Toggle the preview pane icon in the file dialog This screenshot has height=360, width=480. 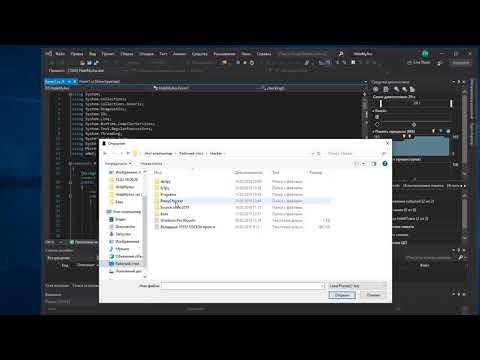374,164
